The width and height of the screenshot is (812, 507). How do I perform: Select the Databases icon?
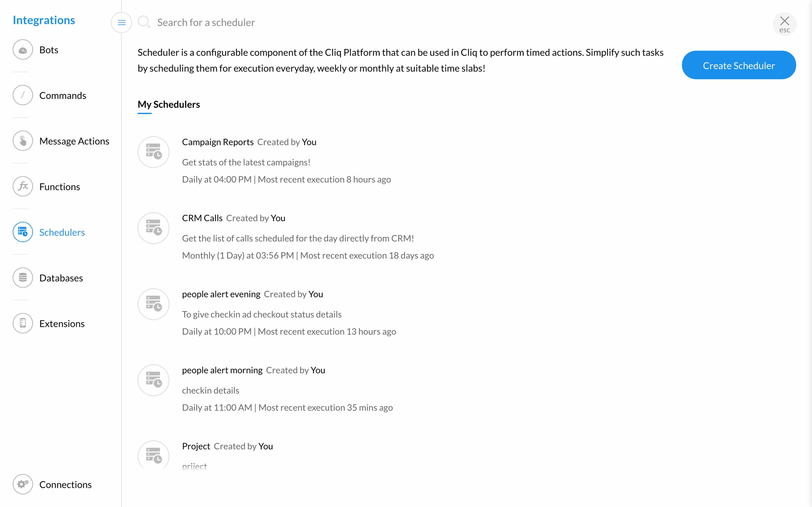pos(23,278)
